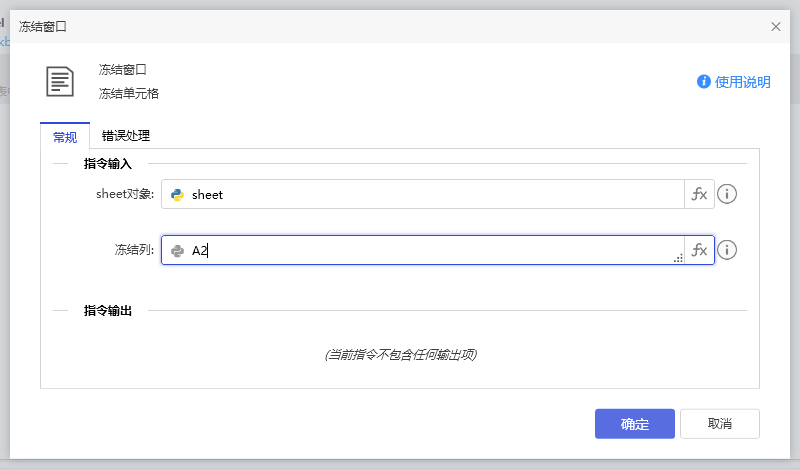Screen dimensions: 800x469
Task: Open fx expression editor for sheet对象
Action: click(x=699, y=195)
